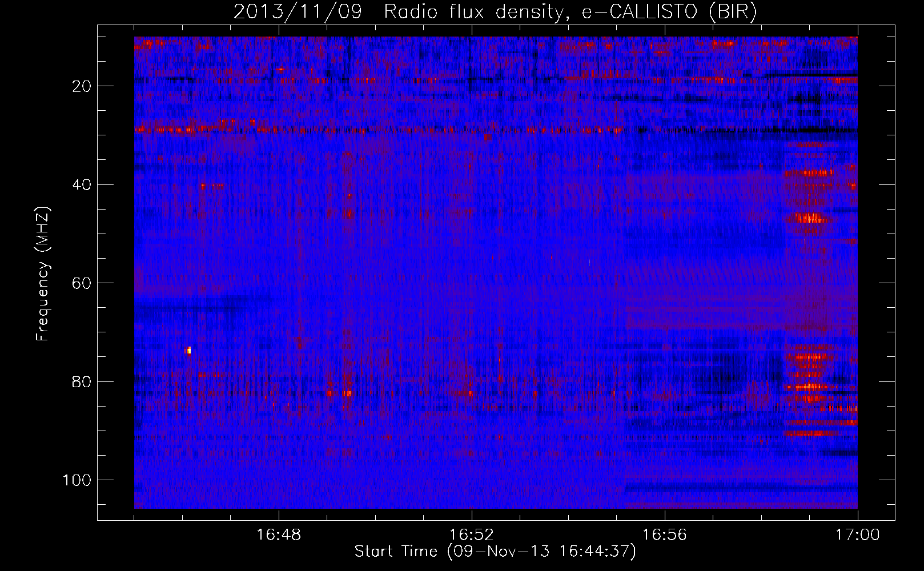Image resolution: width=924 pixels, height=571 pixels.
Task: Click the 16:52 time tick label
Action: point(472,535)
